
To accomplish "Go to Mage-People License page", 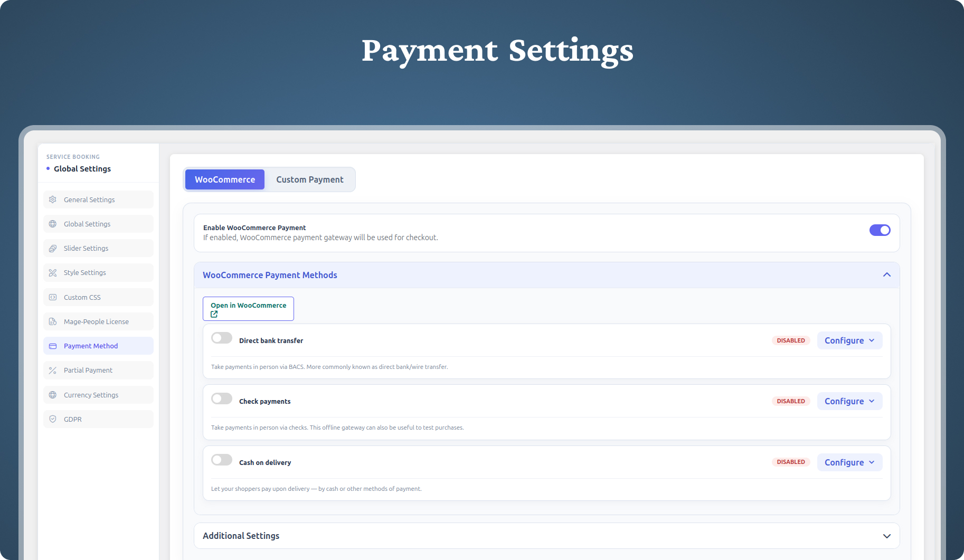I will point(99,321).
